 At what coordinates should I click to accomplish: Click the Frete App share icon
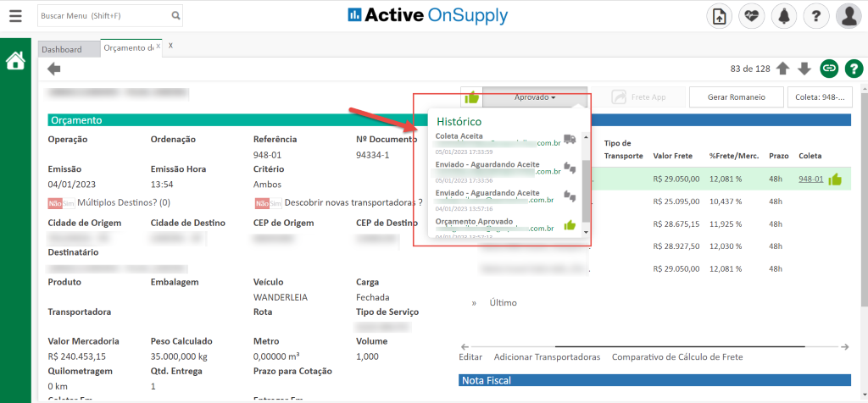click(618, 97)
